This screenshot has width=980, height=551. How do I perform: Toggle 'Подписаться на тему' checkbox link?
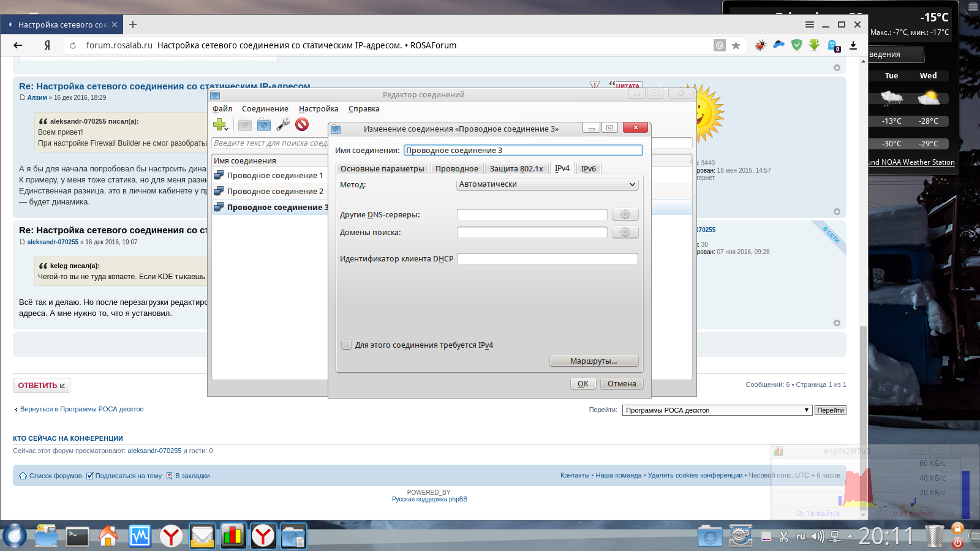pos(124,476)
